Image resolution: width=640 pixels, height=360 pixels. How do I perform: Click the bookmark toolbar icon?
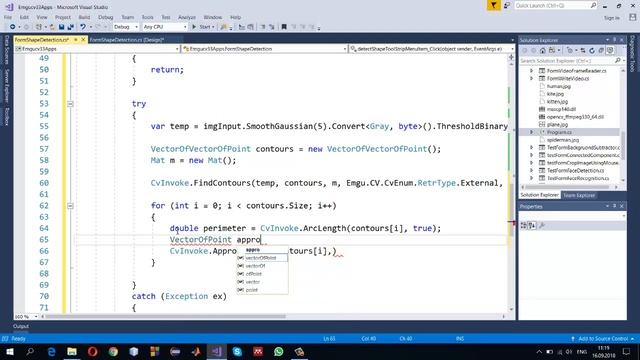(284, 27)
